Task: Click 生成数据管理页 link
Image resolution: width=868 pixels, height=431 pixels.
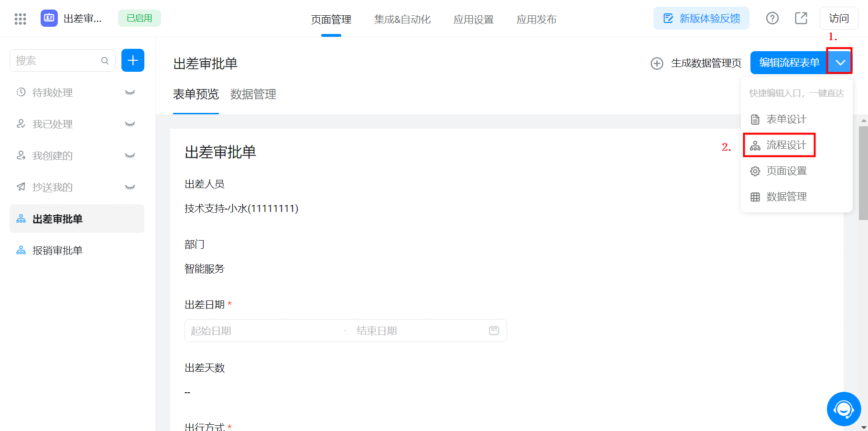Action: coord(706,63)
